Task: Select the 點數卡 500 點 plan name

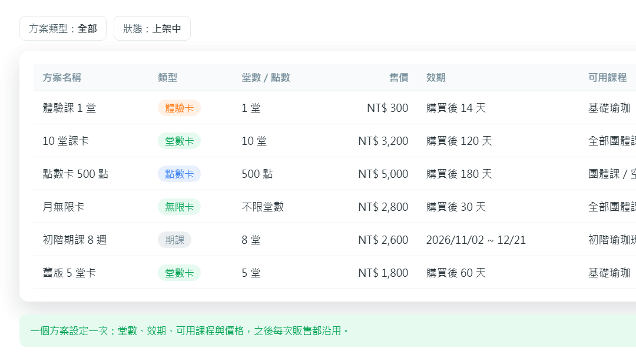Action: point(75,174)
